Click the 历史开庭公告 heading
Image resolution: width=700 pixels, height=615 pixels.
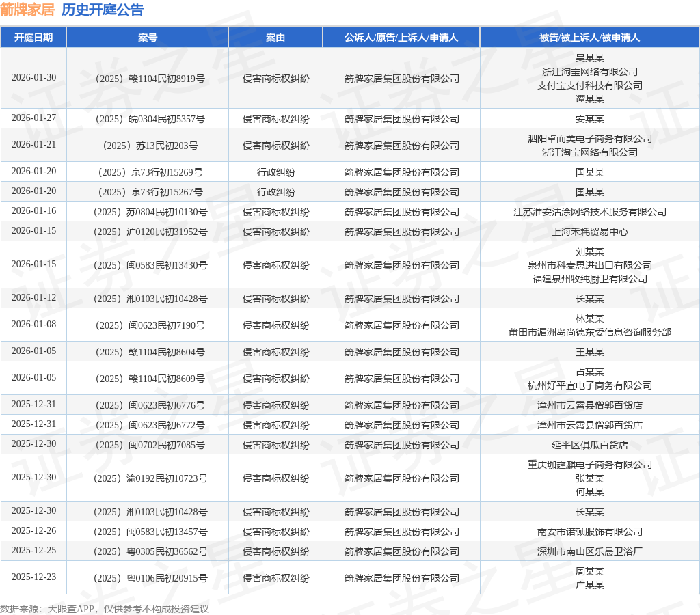point(103,10)
